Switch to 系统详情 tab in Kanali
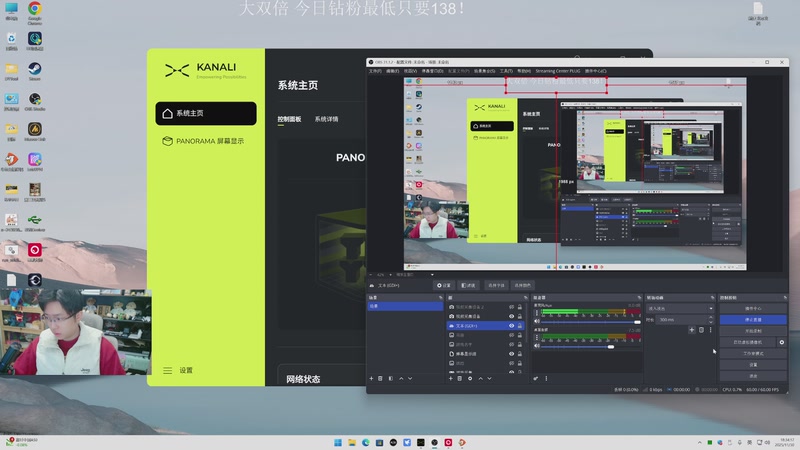800x450 pixels. 327,119
